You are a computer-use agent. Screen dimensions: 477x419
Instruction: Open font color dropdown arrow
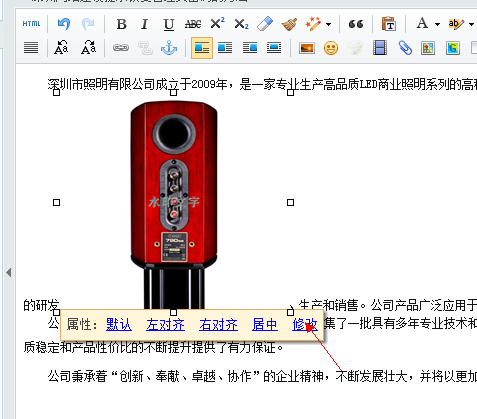[x=437, y=24]
